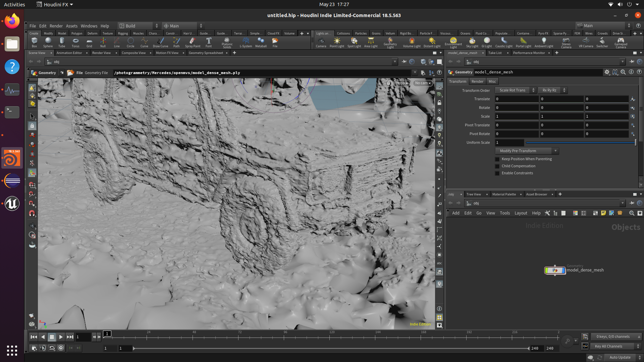Check Keep Position When Parenting

click(497, 159)
